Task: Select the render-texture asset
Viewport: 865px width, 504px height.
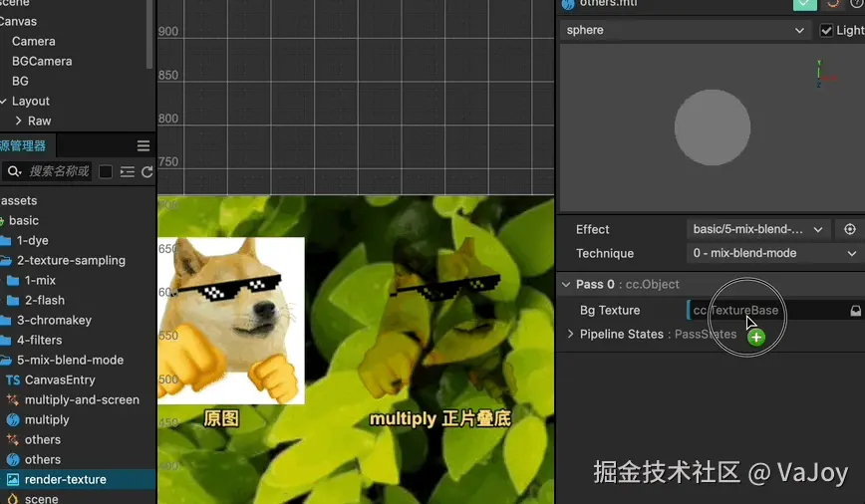Action: point(78,479)
